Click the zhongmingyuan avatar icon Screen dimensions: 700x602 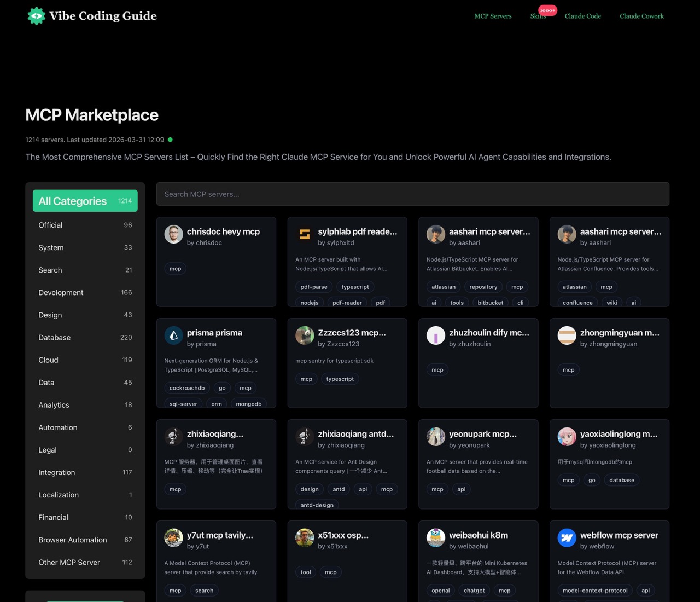click(x=567, y=335)
